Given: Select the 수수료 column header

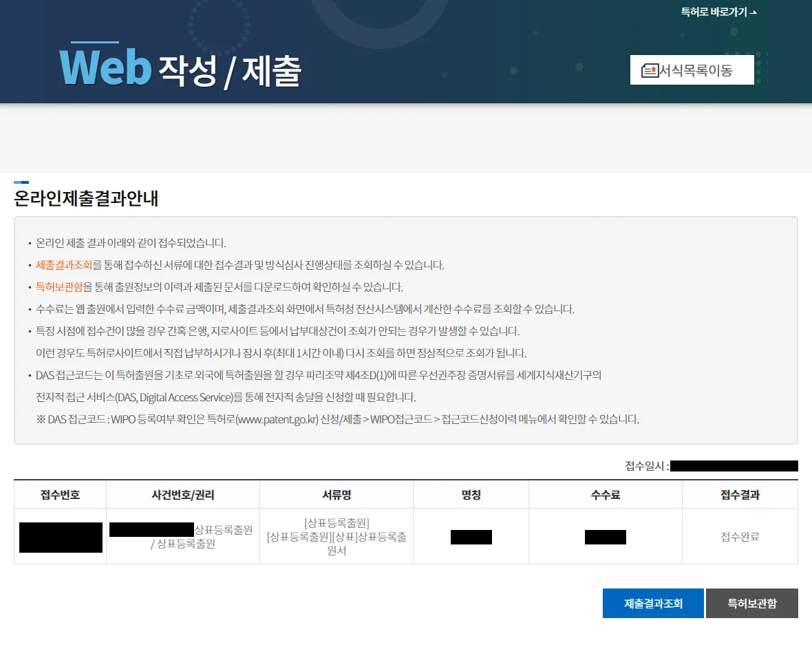Looking at the screenshot, I should tap(606, 495).
